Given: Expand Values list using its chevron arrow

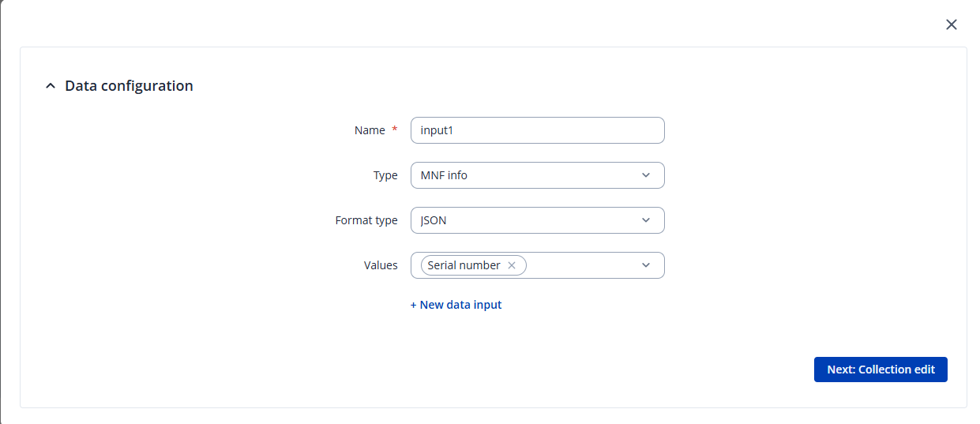Looking at the screenshot, I should click(646, 265).
